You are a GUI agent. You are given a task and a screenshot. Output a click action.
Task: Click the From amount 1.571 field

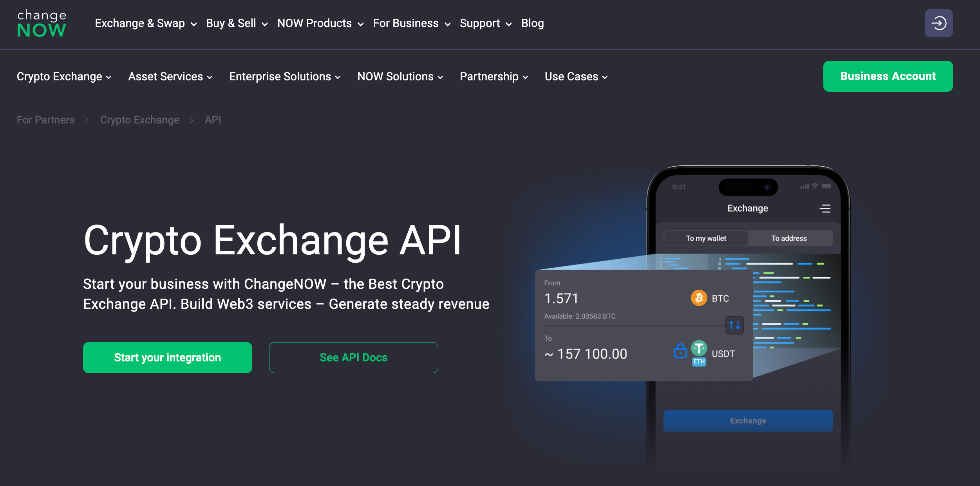[561, 299]
